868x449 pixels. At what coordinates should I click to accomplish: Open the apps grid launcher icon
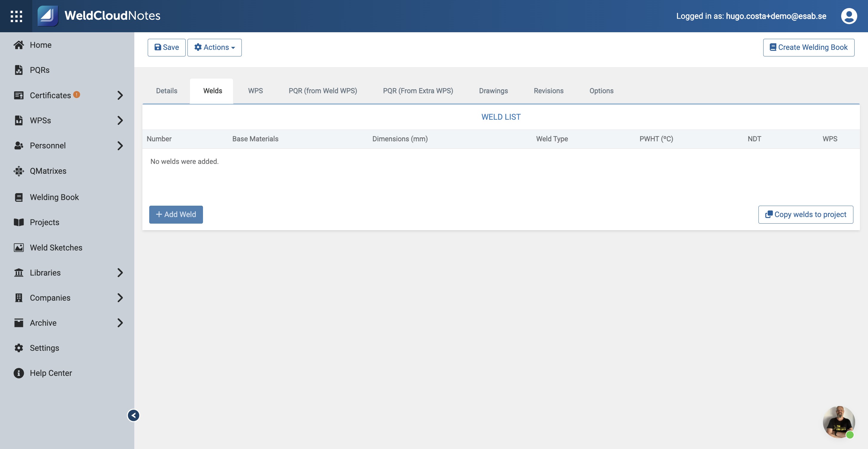[x=16, y=16]
